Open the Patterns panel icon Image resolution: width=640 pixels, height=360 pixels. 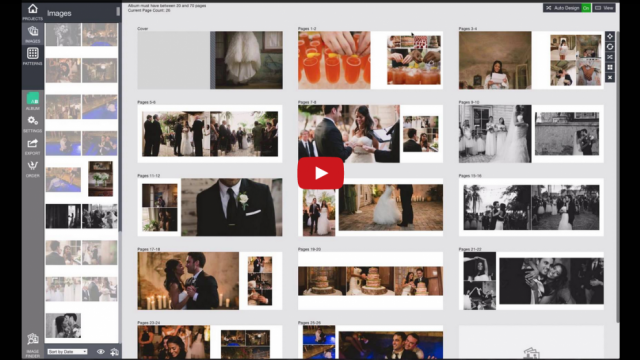[33, 56]
